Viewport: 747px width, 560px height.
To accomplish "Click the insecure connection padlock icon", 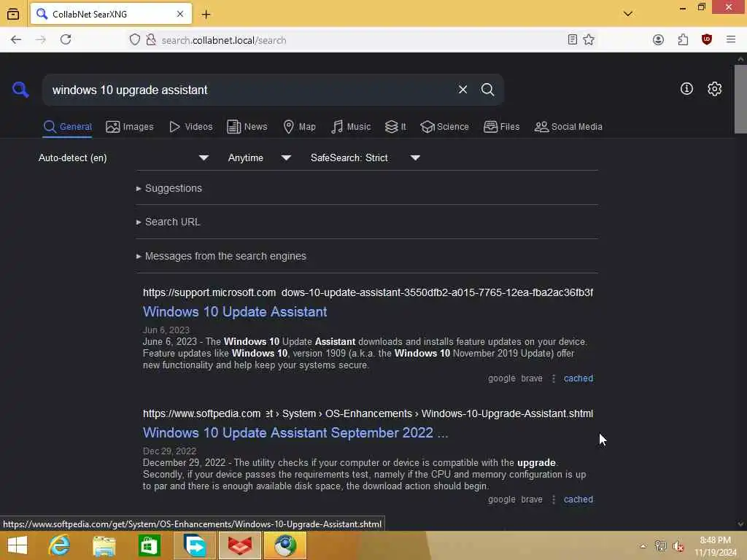I will pyautogui.click(x=151, y=39).
